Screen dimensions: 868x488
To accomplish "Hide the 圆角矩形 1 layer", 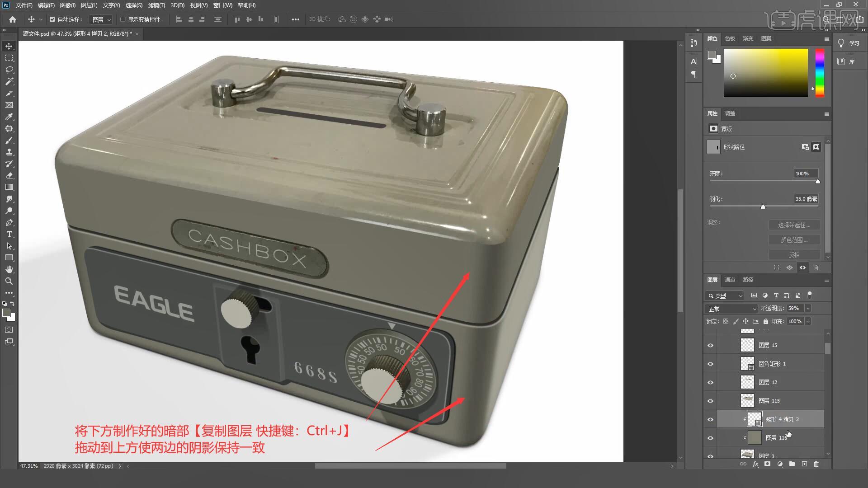I will coord(710,364).
